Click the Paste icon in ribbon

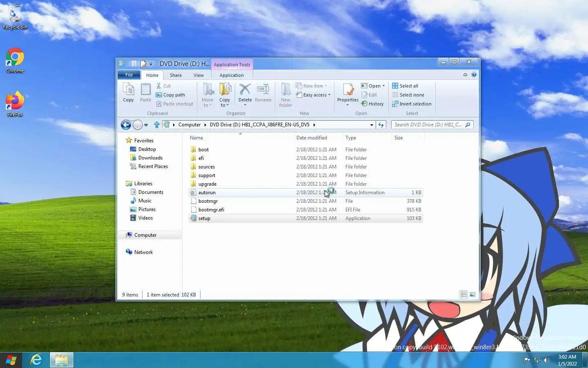(x=145, y=92)
